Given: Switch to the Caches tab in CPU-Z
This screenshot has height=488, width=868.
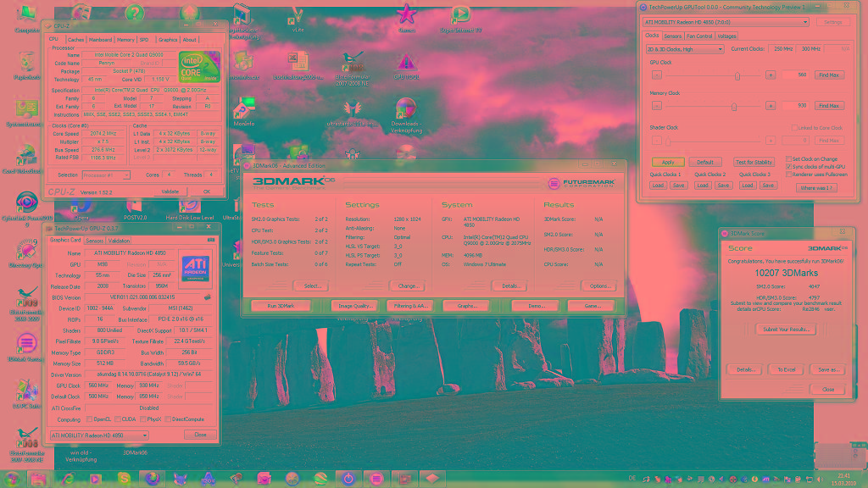Looking at the screenshot, I should tap(75, 40).
